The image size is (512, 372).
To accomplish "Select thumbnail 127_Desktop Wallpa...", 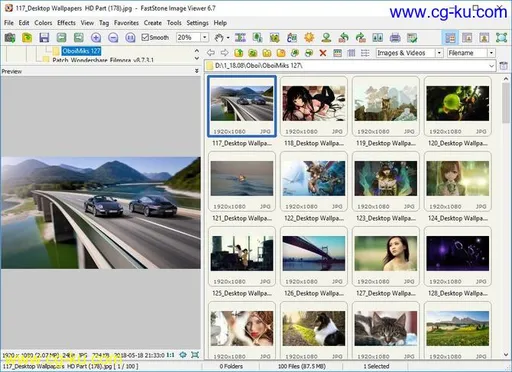I will (x=386, y=256).
